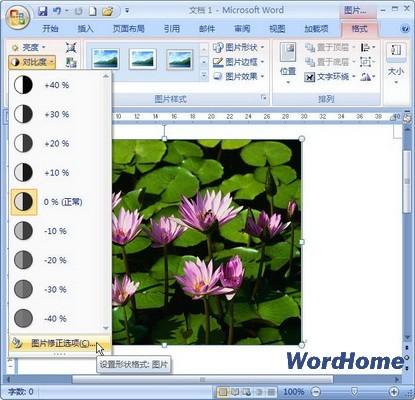415x400 pixels.
Task: Click the ruler toggle above vertical scrollbar
Action: tap(407, 118)
